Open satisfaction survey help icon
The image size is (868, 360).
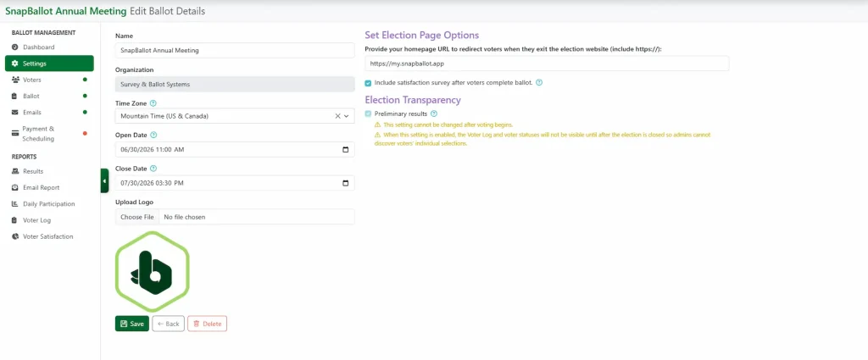click(539, 83)
